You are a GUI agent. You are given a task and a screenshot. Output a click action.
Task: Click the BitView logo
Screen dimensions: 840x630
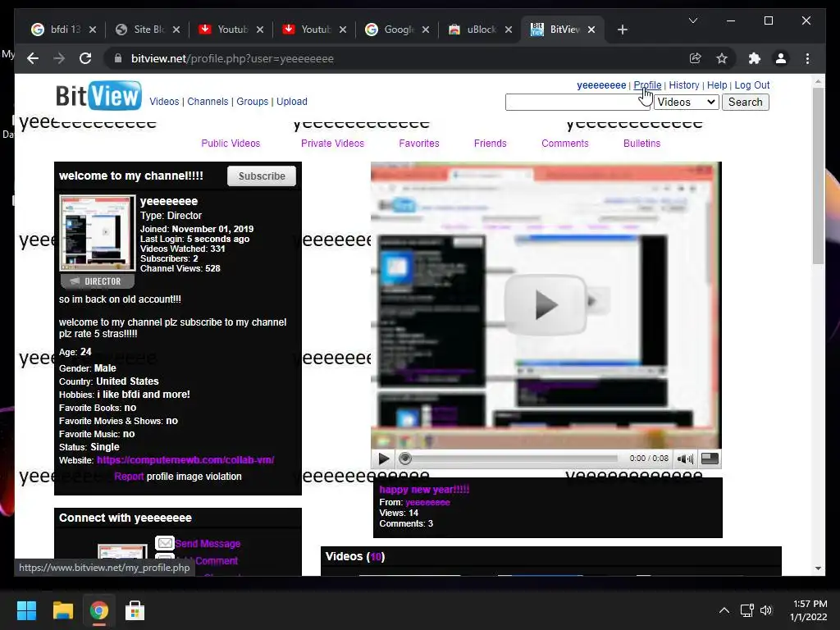pos(98,95)
